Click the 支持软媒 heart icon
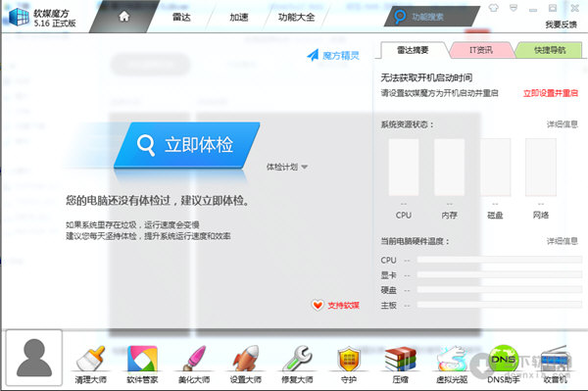Viewport: 588px width, 391px height. click(318, 305)
